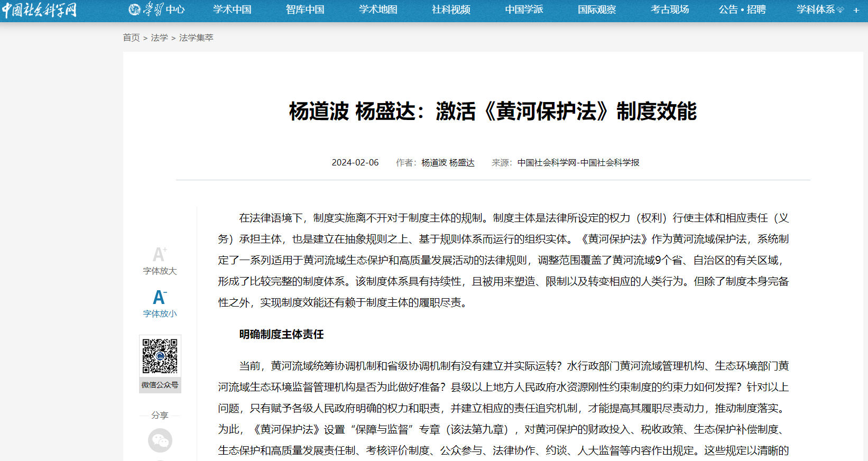Open the 社科视频 navigation tab
Image resolution: width=868 pixels, height=461 pixels.
point(451,10)
